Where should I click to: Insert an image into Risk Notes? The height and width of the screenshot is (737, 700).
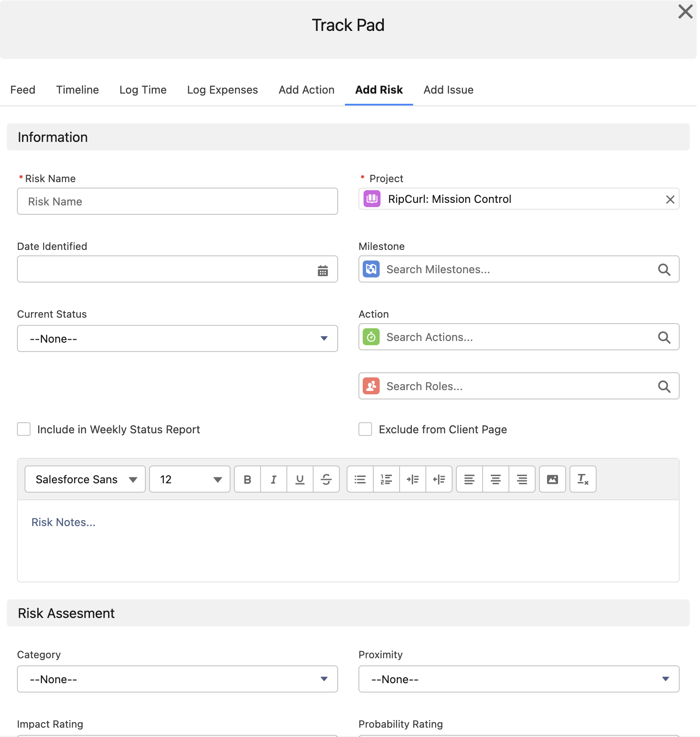pyautogui.click(x=553, y=479)
